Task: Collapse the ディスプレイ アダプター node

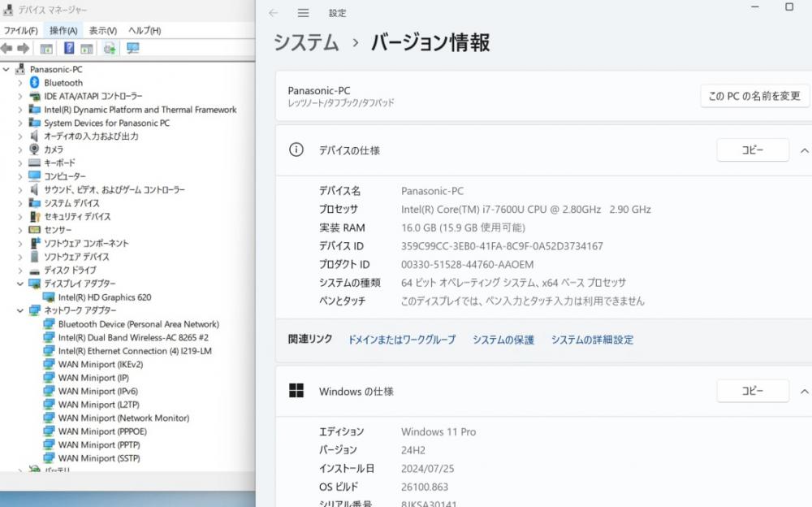Action: 20,284
